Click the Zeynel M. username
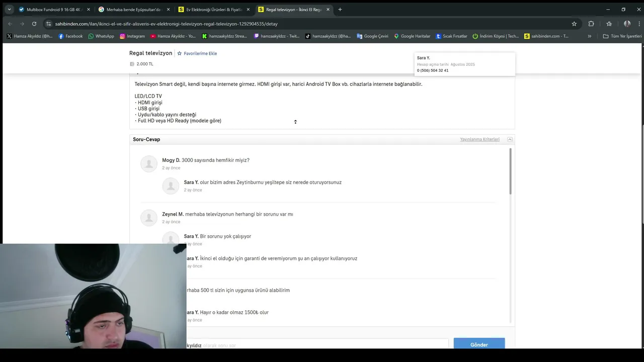Viewport: 644px width, 362px height. (173, 214)
